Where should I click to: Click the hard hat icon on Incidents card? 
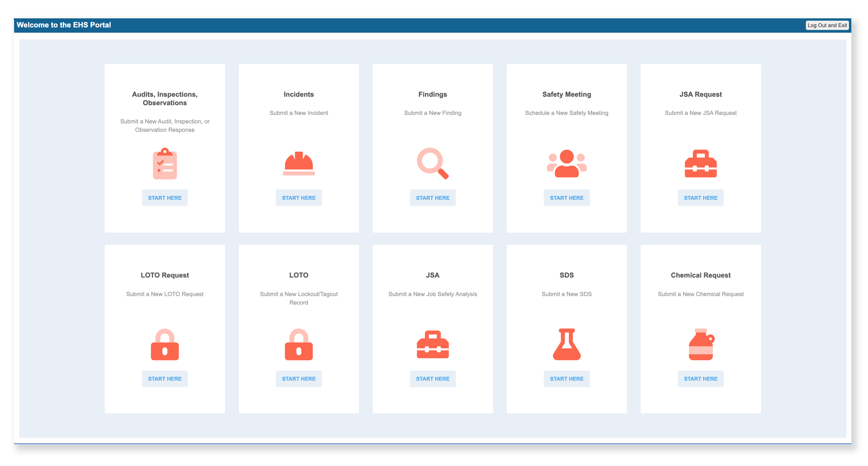point(298,163)
